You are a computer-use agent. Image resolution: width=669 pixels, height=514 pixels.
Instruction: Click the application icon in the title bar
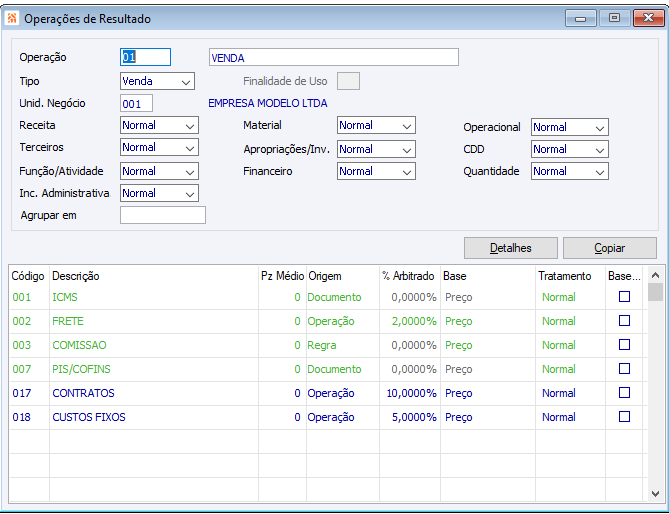click(12, 18)
